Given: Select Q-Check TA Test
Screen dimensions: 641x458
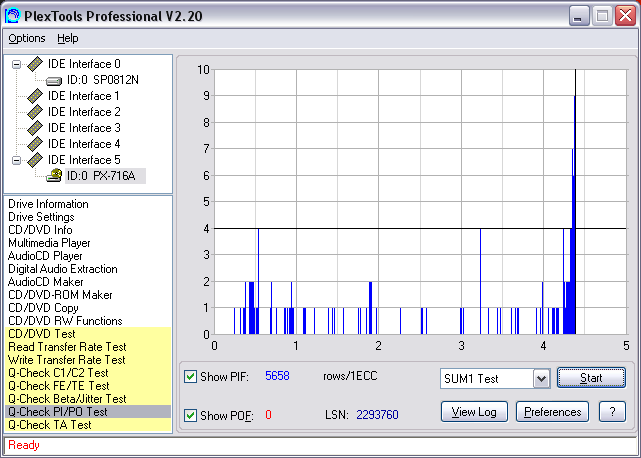Looking at the screenshot, I should tap(88, 425).
